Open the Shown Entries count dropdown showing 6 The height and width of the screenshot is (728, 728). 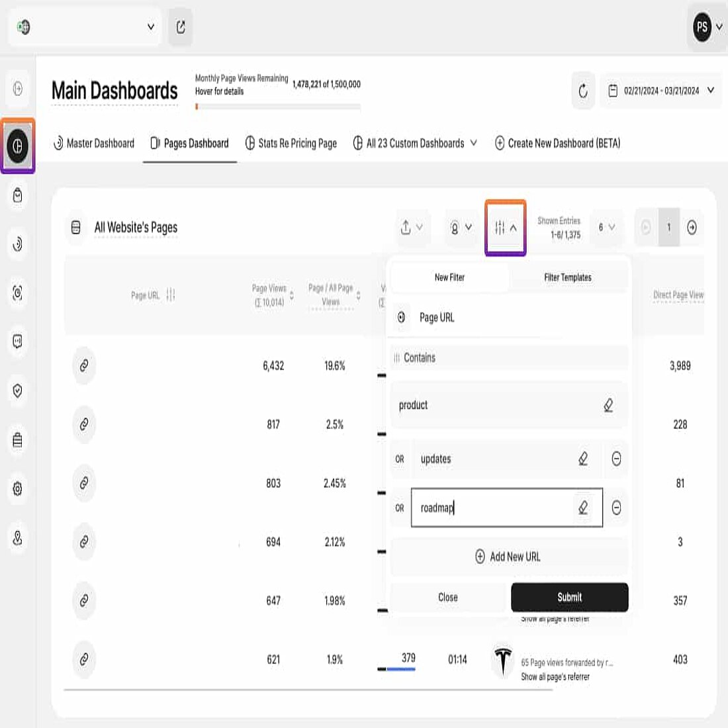tap(606, 227)
